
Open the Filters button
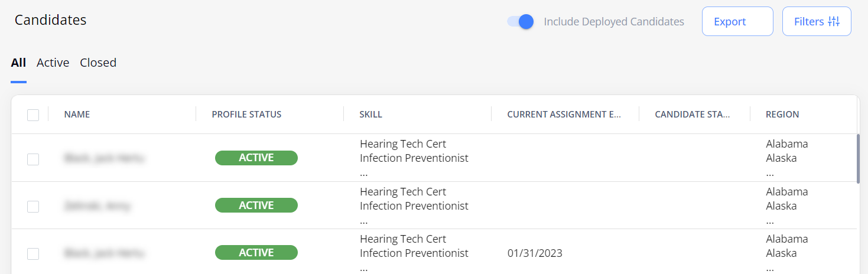(817, 21)
